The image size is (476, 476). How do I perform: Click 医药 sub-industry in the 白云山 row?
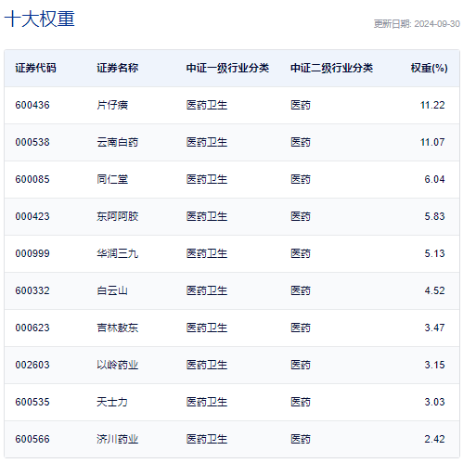(x=301, y=290)
